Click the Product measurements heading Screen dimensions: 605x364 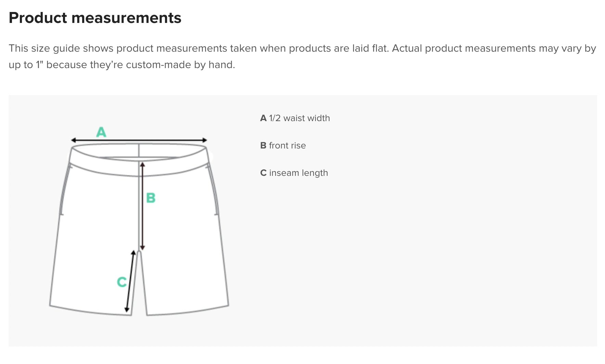(95, 18)
